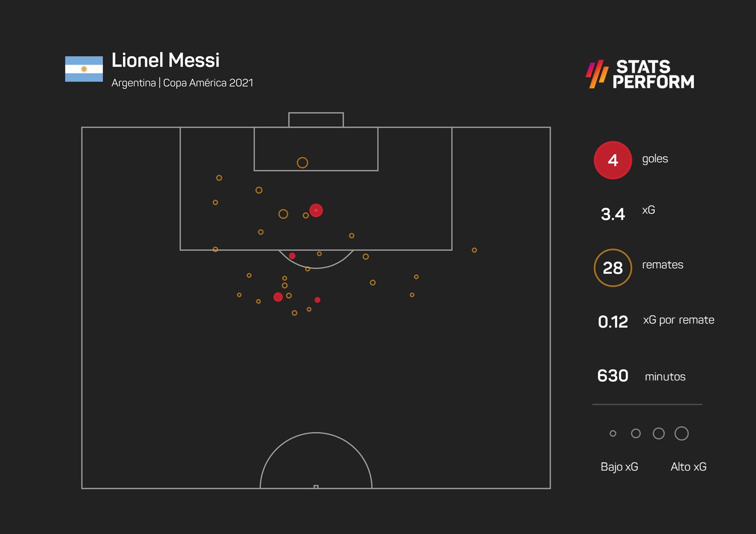Click the smallest legend circle above Bajo xG
The image size is (756, 534).
[x=613, y=433]
